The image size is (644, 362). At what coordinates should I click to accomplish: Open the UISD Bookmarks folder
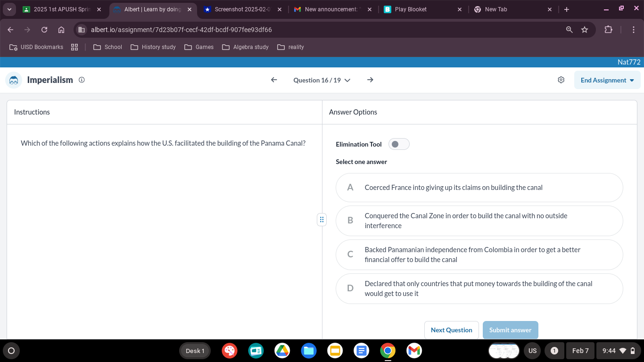(x=36, y=47)
